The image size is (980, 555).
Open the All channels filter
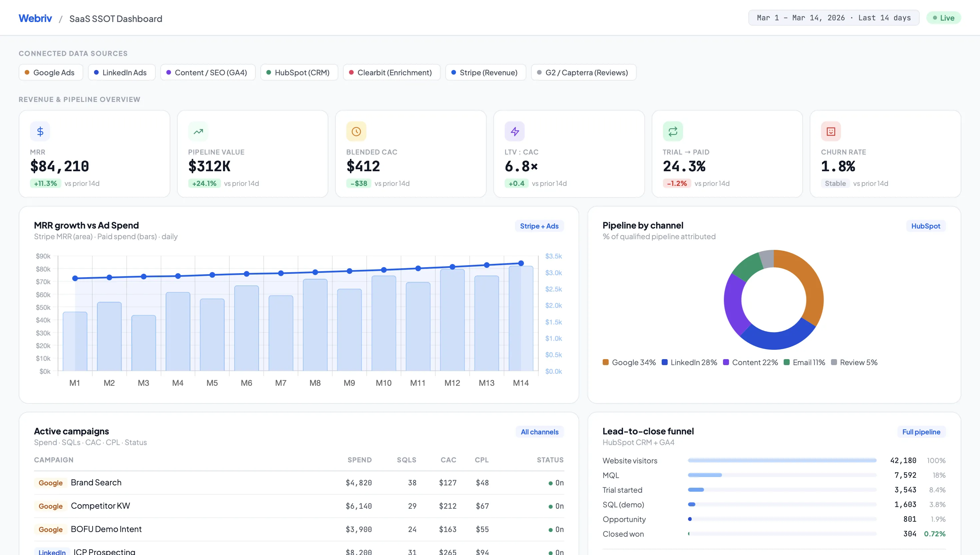click(x=540, y=432)
